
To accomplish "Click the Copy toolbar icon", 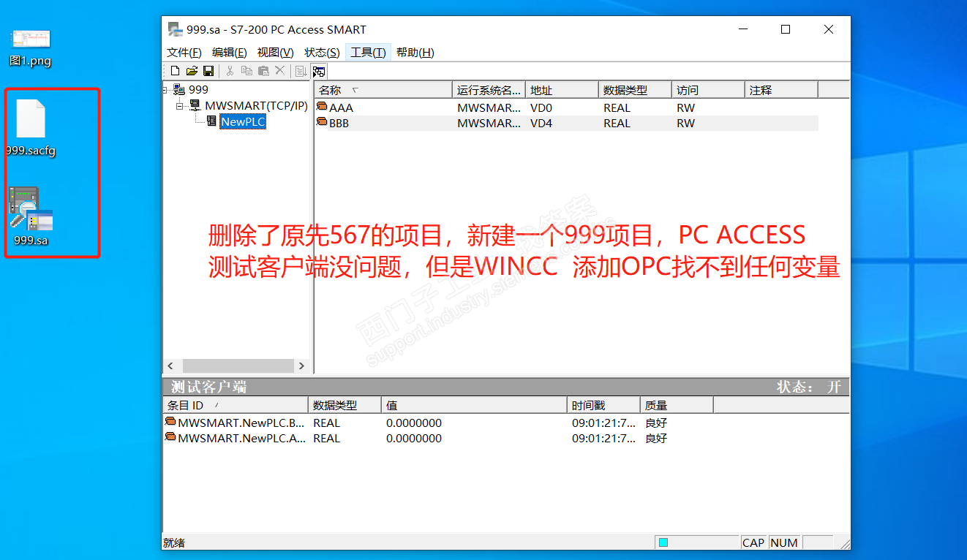I will click(247, 71).
